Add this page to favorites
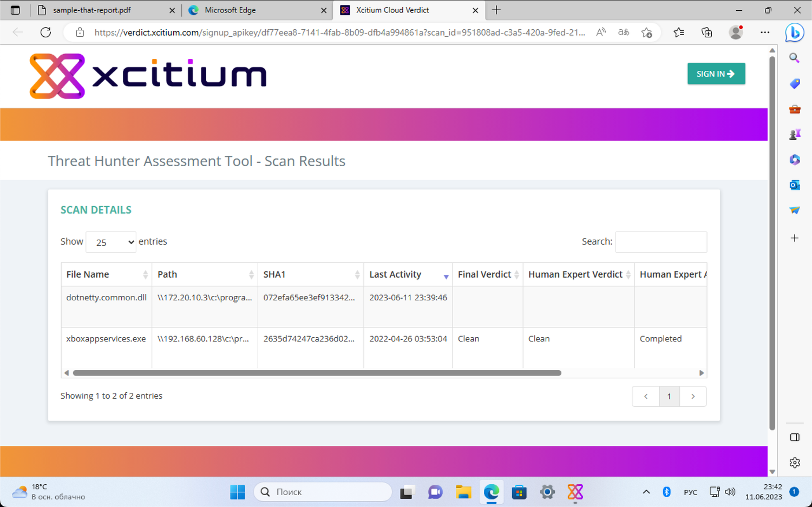This screenshot has width=812, height=507. (646, 32)
